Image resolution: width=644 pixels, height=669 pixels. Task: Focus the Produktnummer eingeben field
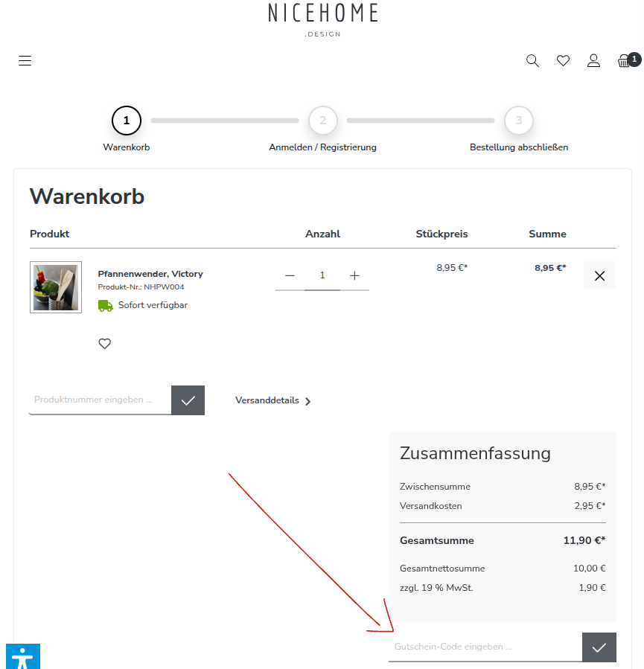100,400
